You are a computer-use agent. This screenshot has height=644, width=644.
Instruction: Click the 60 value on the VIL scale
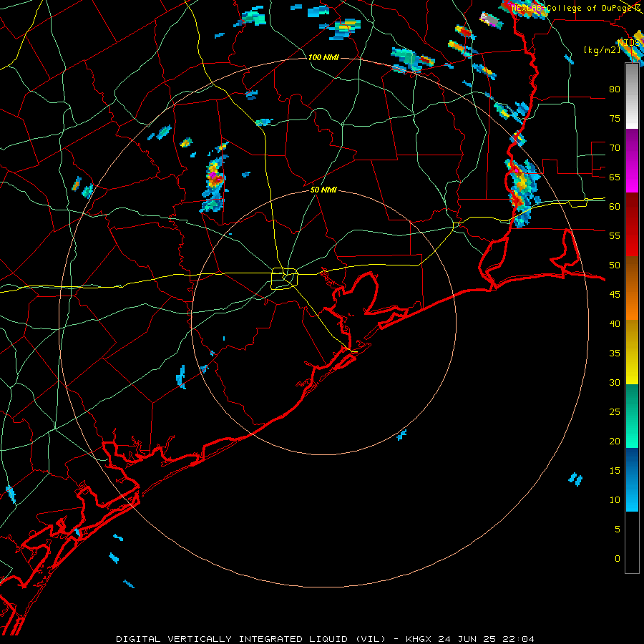[615, 207]
